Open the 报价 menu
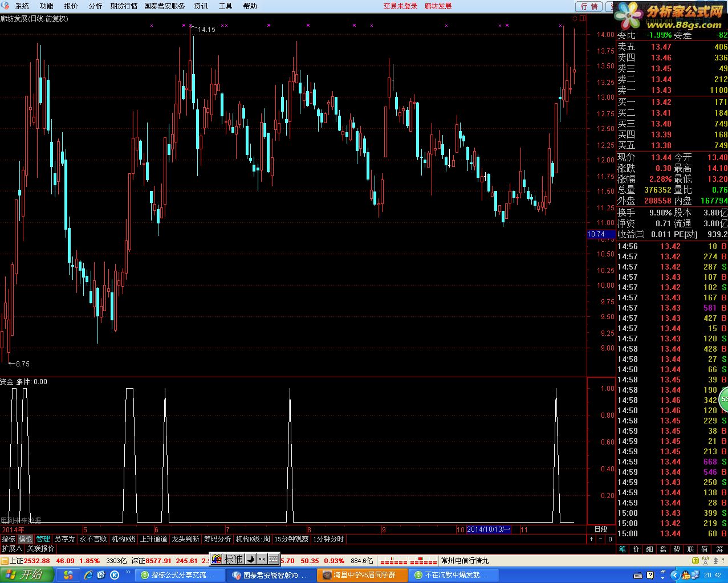This screenshot has height=583, width=728. [x=71, y=6]
